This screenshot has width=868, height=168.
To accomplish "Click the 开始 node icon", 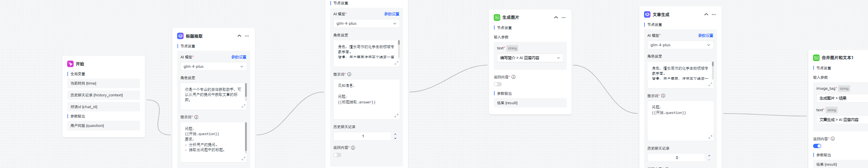I will pyautogui.click(x=70, y=64).
